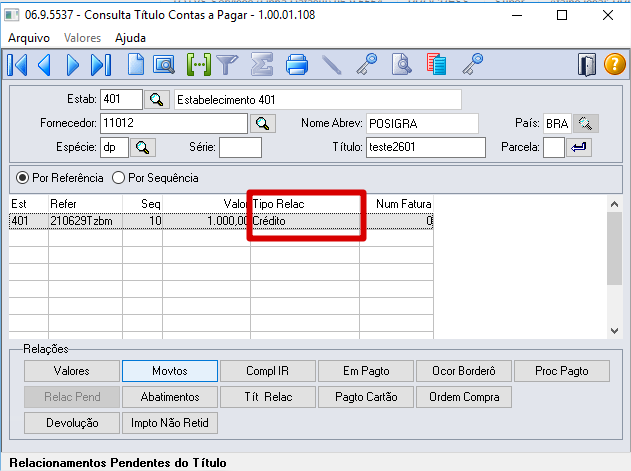
Task: Click the Pagto Cartão button
Action: [366, 397]
